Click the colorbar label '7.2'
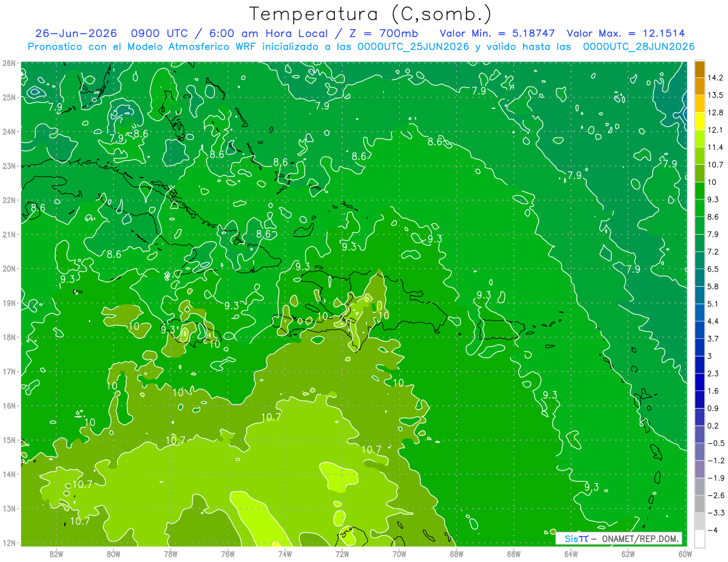Viewport: 728px width, 562px height. coord(714,252)
